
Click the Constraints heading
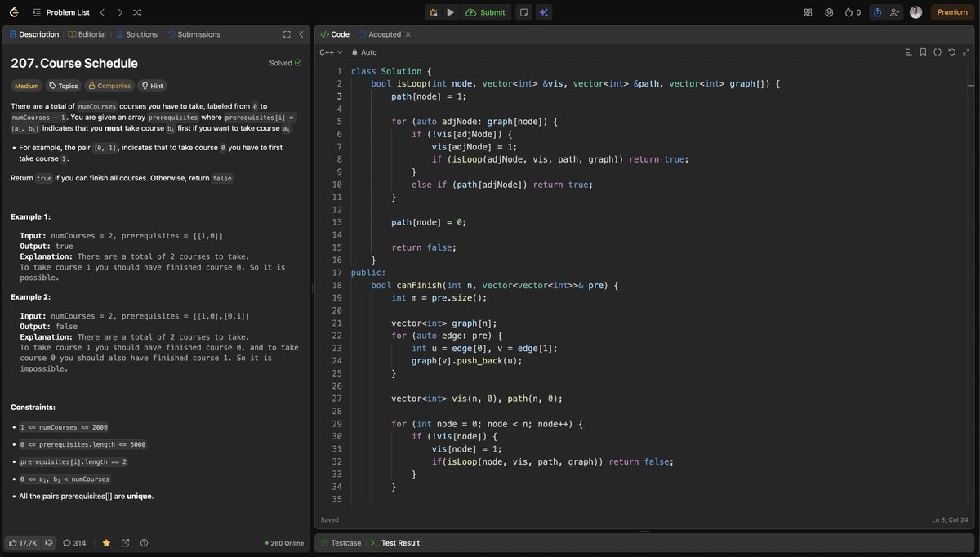(x=33, y=408)
